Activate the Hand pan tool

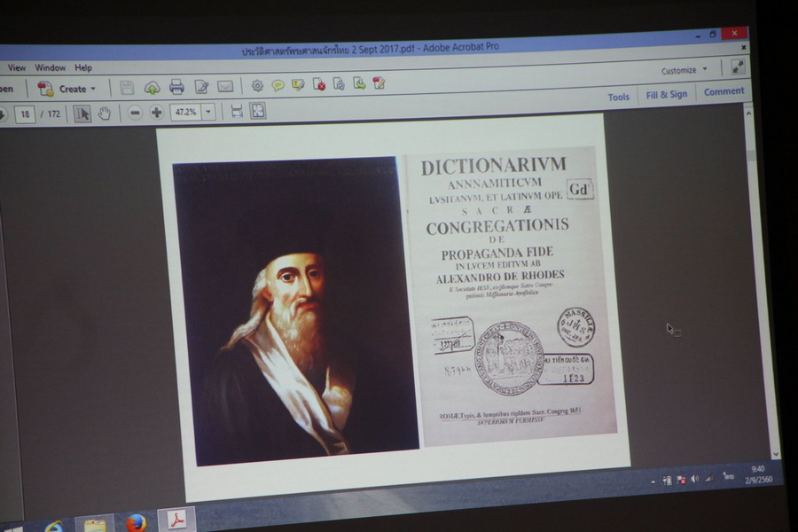(x=105, y=113)
